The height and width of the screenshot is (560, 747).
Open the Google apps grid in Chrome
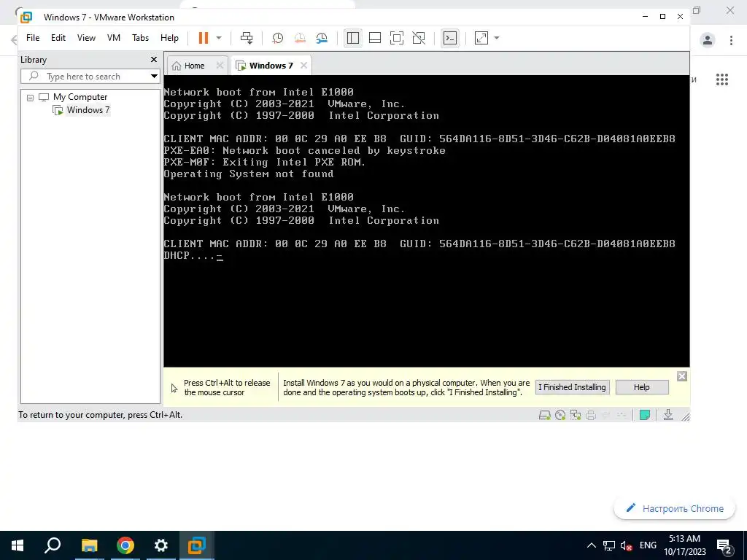point(722,79)
